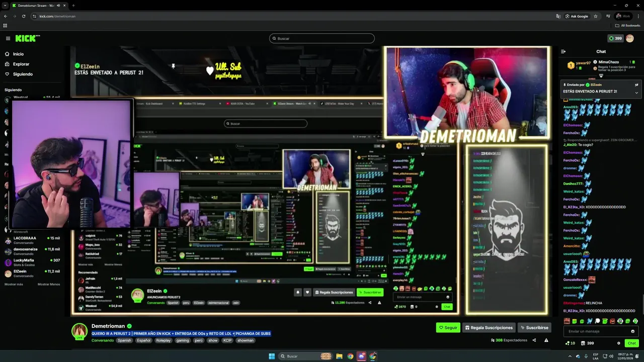Click Regala Suscripciones button
Screen dimensions: 644x362
[x=489, y=327]
